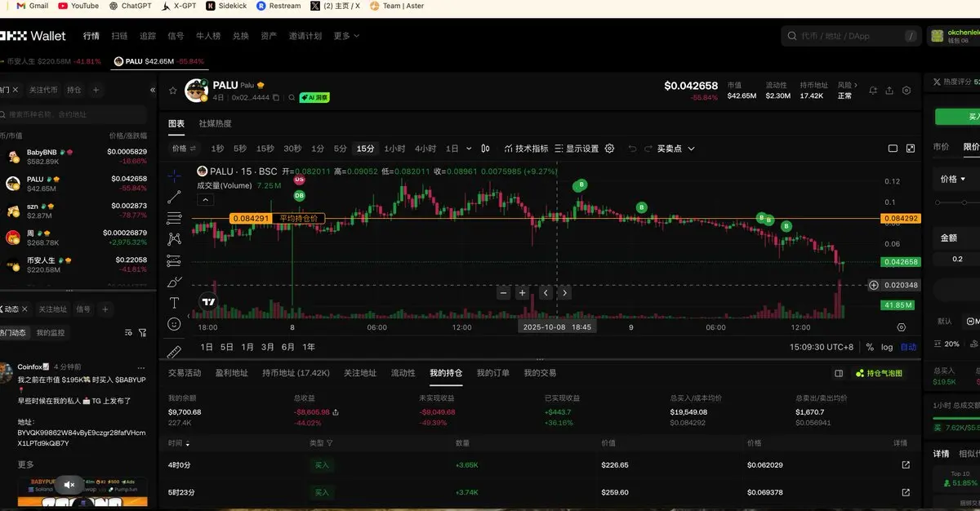
Task: Sort trades by 时间 column
Action: tap(180, 443)
